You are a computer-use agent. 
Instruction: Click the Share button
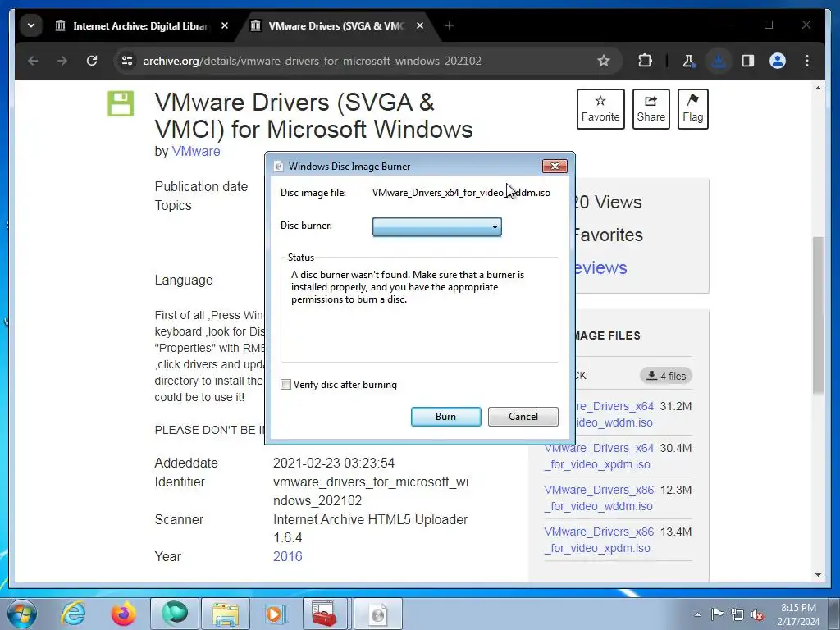pos(651,109)
